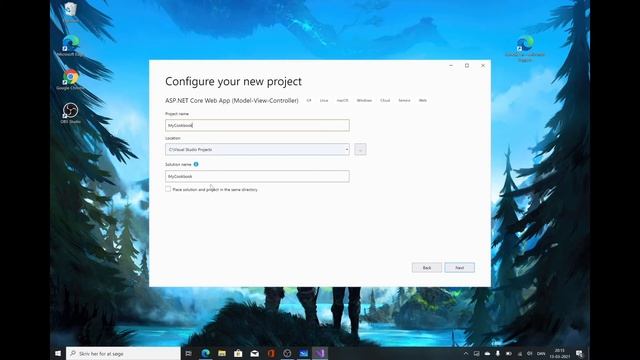Image resolution: width=640 pixels, height=360 pixels.
Task: Open Microsoft Edge from taskbar
Action: [x=205, y=353]
